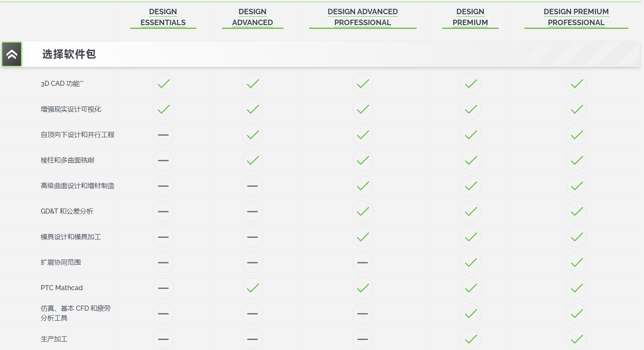
Task: Open the Design Essentials package link
Action: [x=163, y=17]
